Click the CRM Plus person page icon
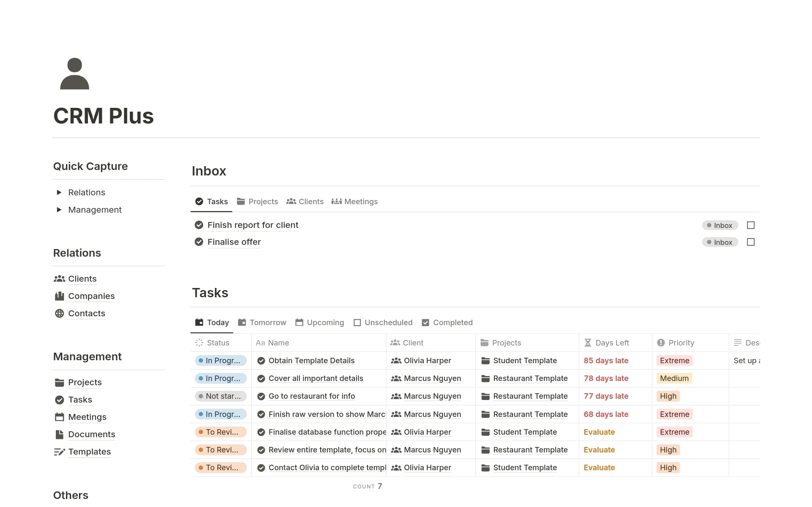The height and width of the screenshot is (507, 812). (74, 74)
